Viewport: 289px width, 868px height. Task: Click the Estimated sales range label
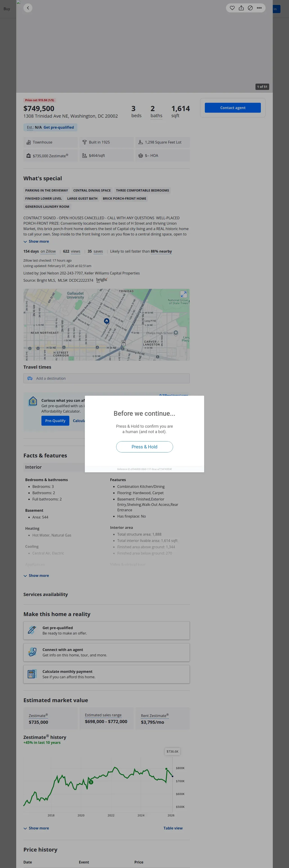point(103,715)
